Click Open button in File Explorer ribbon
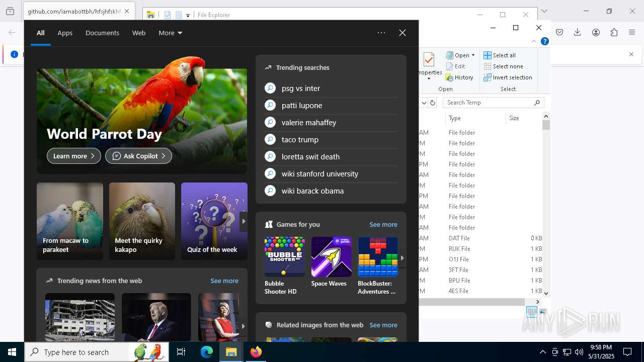The width and height of the screenshot is (644, 362). point(460,55)
